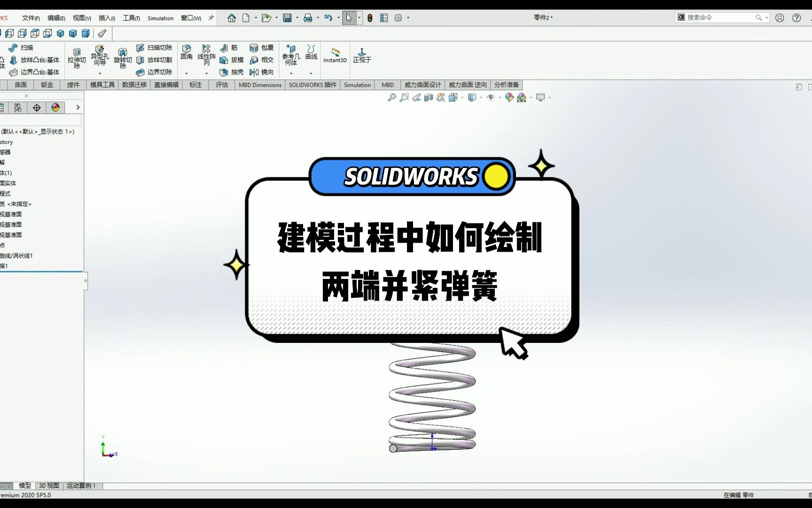Open the 插入(I) Insert menu

[106, 17]
